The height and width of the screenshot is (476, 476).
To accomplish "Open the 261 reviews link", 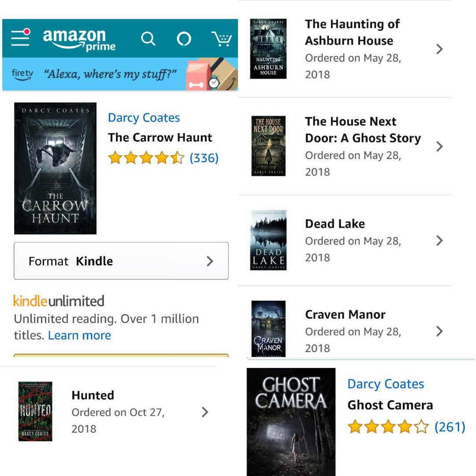I will coord(450,427).
